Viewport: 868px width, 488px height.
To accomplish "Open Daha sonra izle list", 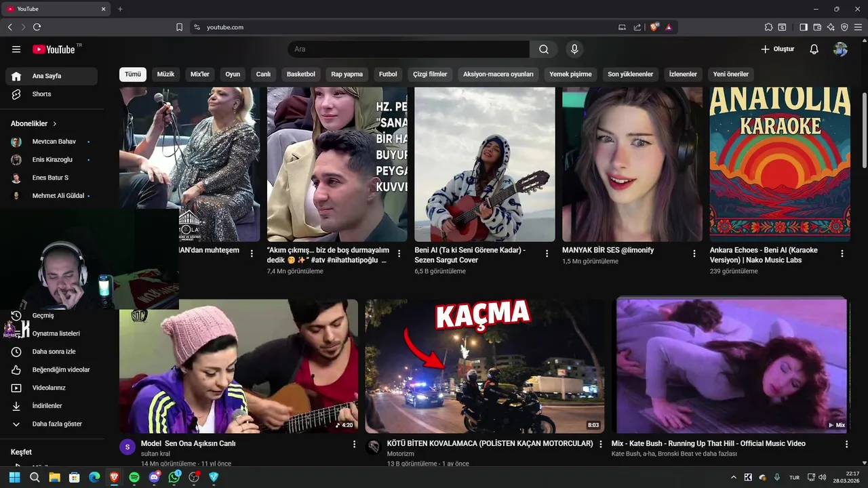I will [x=52, y=352].
